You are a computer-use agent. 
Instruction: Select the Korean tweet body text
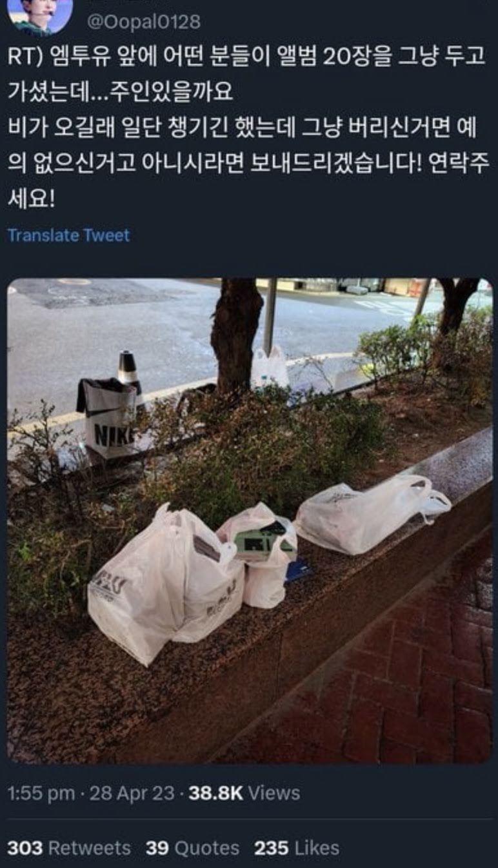(x=245, y=128)
